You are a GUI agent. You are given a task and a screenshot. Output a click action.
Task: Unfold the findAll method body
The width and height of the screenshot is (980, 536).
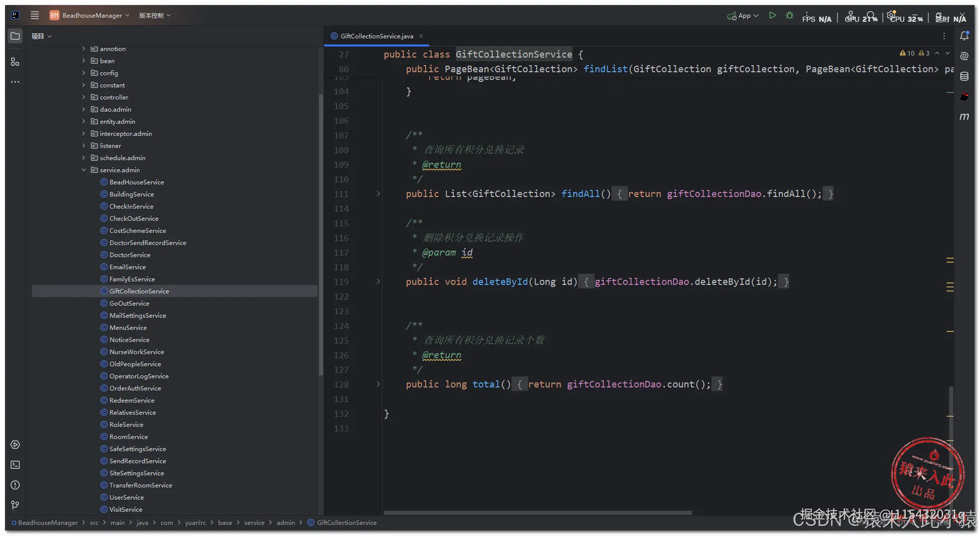point(378,193)
